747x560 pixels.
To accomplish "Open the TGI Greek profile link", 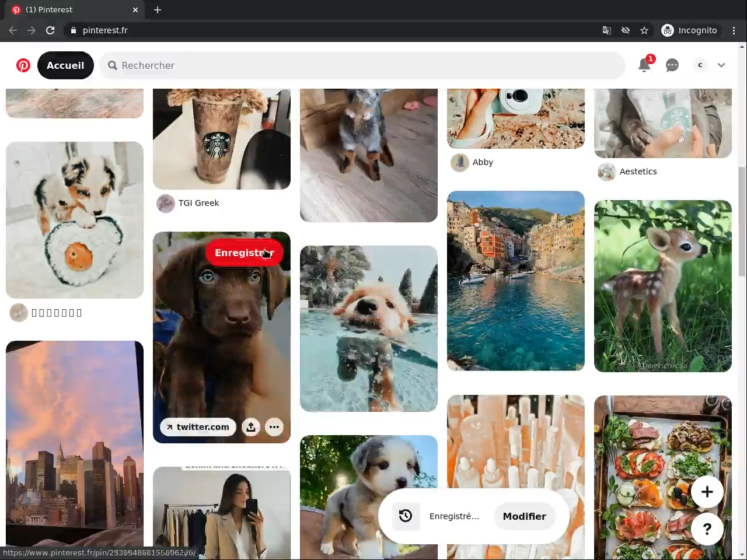I will (198, 203).
